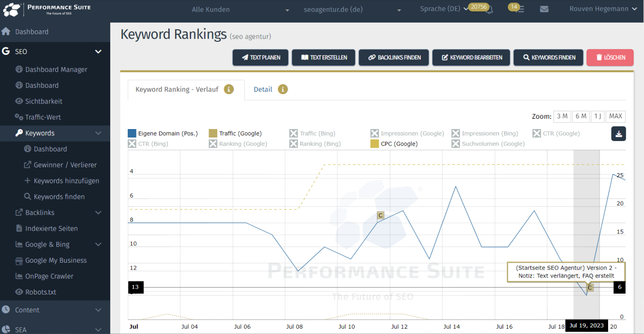The width and height of the screenshot is (644, 334).
Task: Expand the Google & Bing submenu chevron
Action: point(98,244)
